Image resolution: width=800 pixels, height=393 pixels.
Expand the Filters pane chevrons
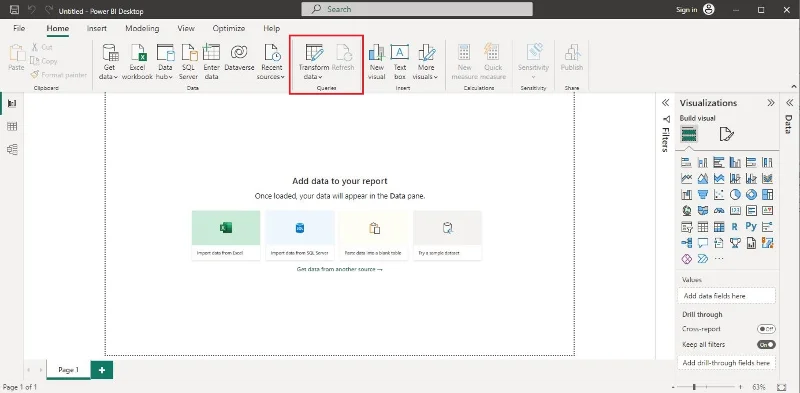[x=665, y=103]
